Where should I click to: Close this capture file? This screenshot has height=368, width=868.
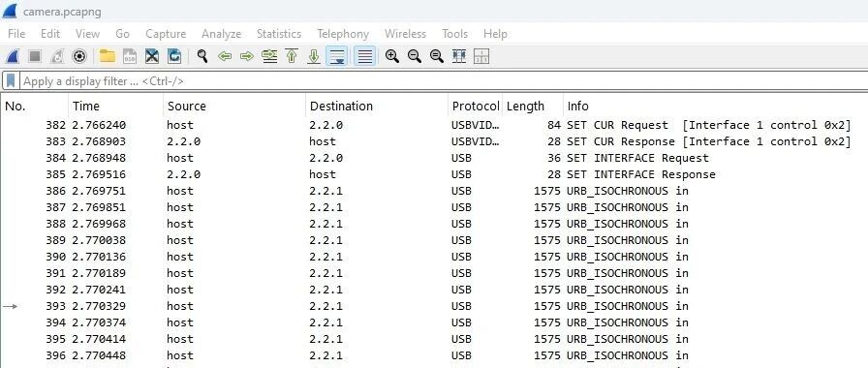tap(152, 56)
